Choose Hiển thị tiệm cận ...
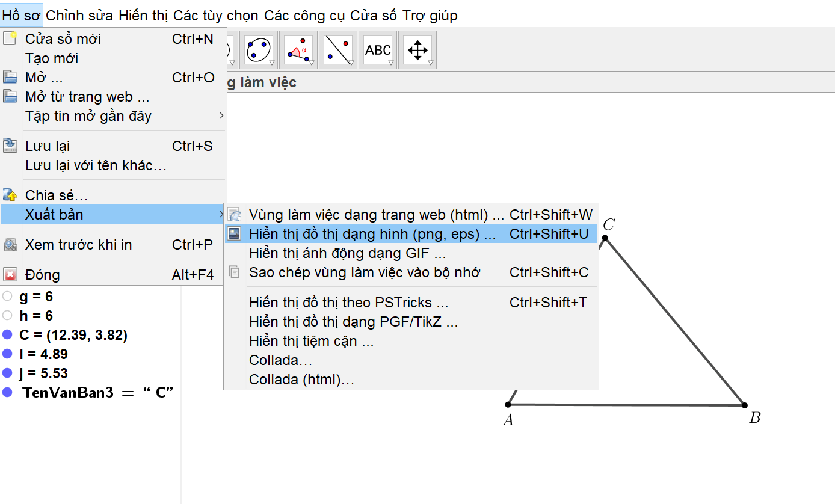 411,341
